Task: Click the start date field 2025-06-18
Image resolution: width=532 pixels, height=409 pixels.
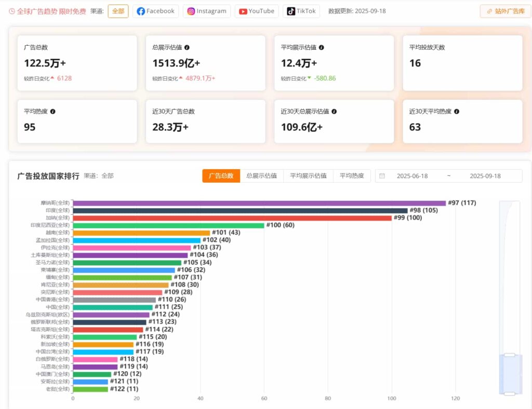Action: click(412, 176)
